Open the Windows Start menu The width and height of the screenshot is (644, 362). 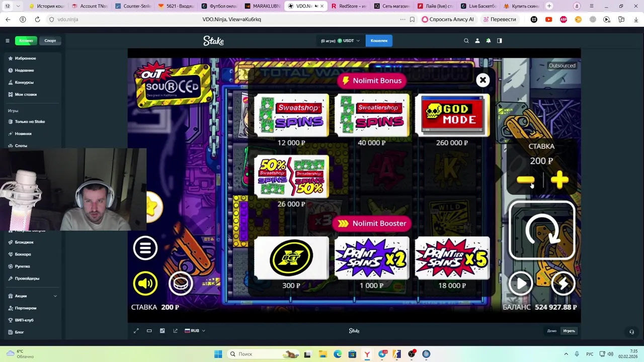pyautogui.click(x=218, y=354)
